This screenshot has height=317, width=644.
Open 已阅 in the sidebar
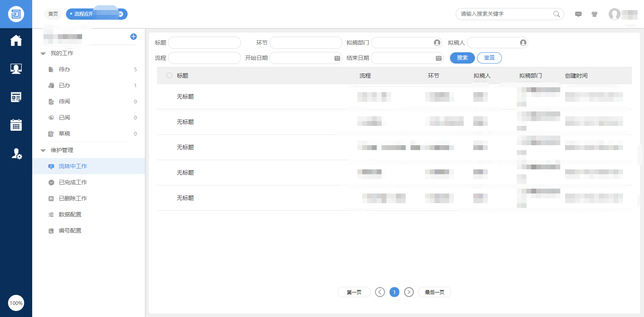pos(89,118)
